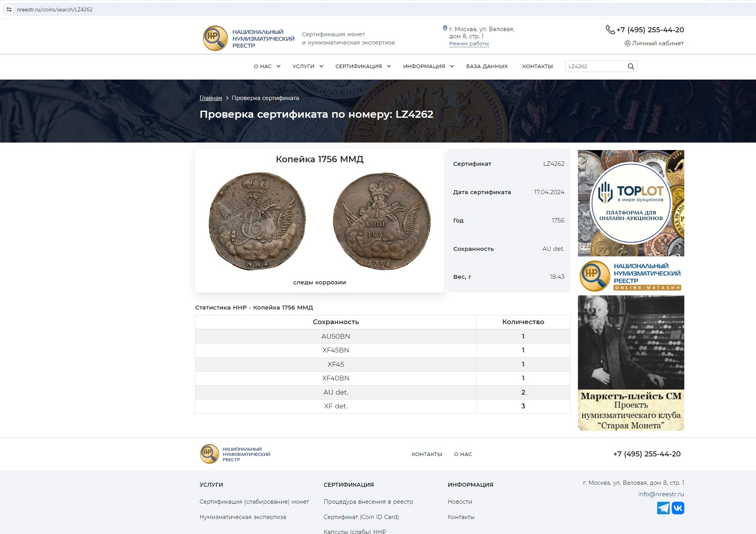Click the info@nreestr.ru email link

click(661, 494)
